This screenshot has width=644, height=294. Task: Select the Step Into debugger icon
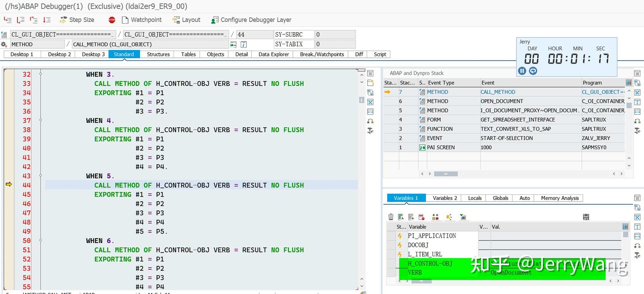click(x=7, y=20)
